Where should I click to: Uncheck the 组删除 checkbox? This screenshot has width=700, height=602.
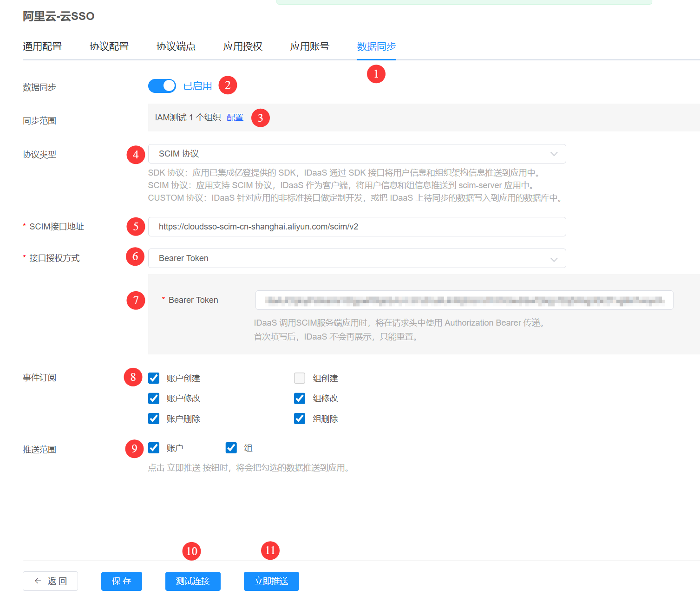coord(300,419)
